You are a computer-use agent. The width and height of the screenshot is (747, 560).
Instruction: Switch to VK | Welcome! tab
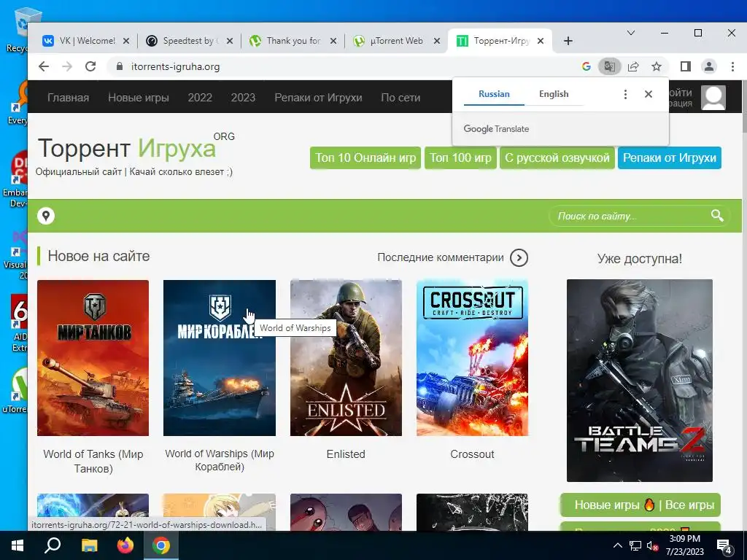[88, 41]
